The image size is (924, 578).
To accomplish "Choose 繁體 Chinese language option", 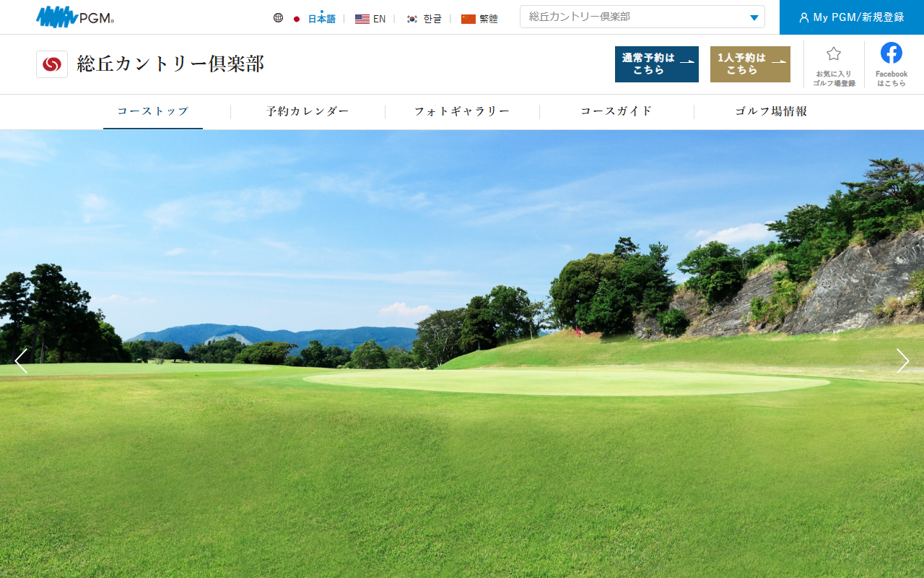I will (479, 19).
